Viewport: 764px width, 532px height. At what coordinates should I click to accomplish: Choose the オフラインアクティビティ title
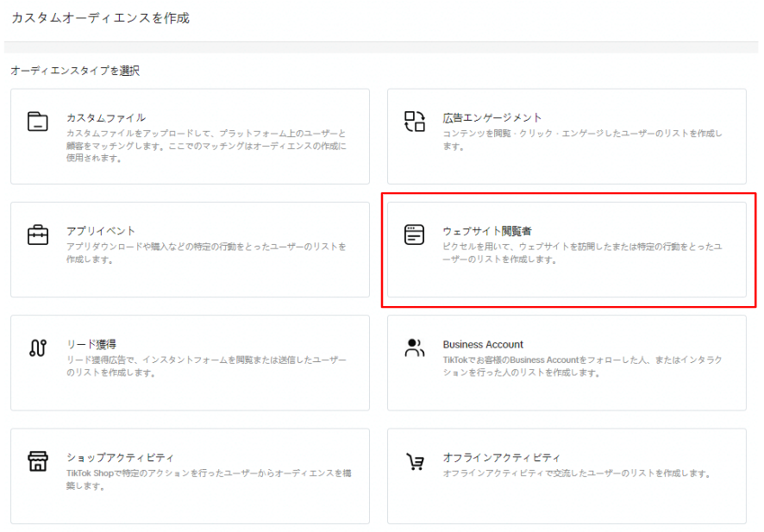point(501,457)
